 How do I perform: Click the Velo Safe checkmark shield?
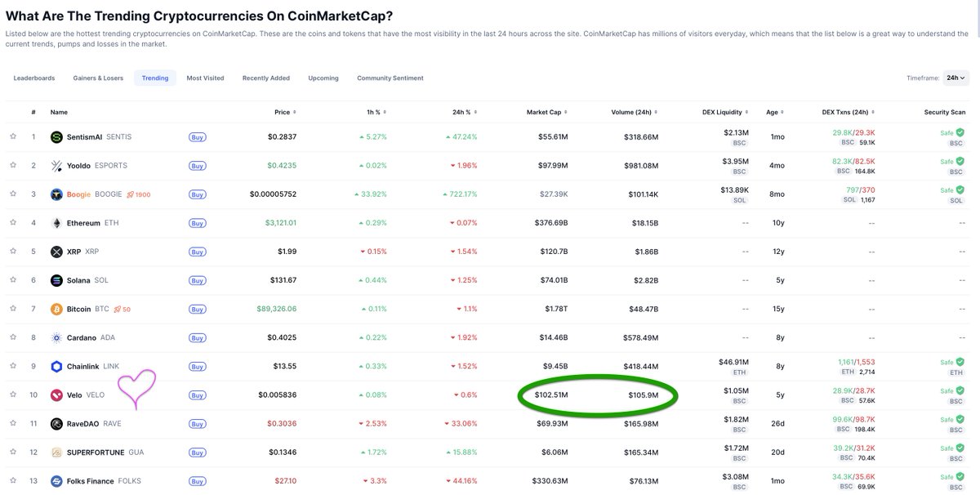tap(960, 390)
